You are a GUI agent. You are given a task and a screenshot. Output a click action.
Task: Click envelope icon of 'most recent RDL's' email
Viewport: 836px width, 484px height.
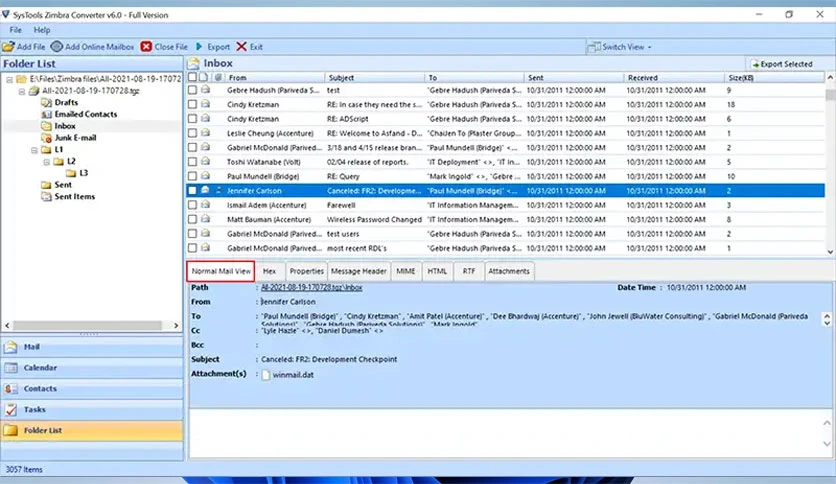(x=205, y=248)
